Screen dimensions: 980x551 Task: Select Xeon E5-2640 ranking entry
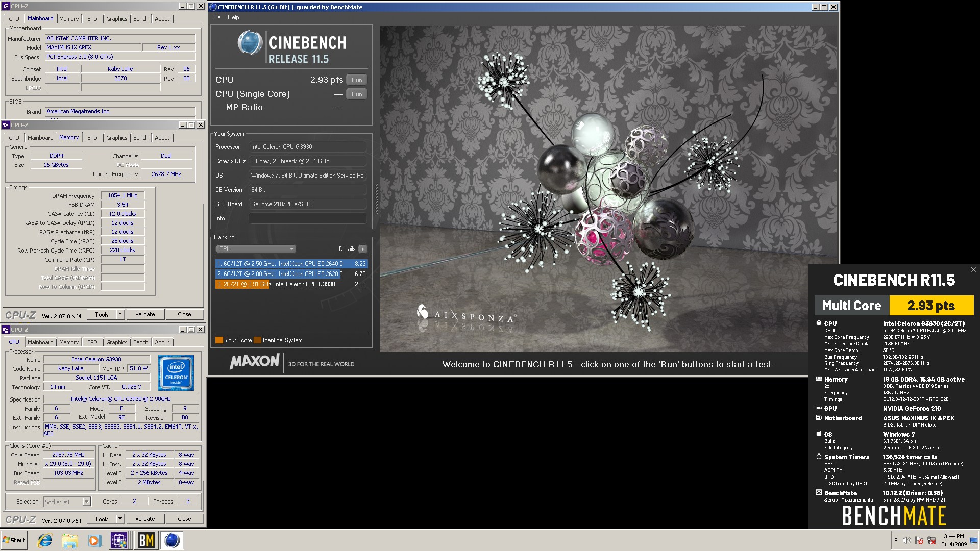point(291,264)
